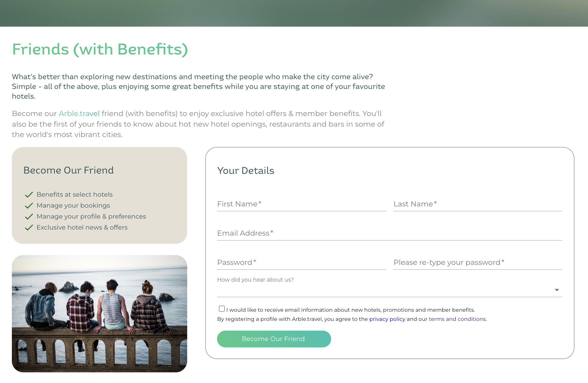588x383 pixels.
Task: Focus the re-type your password field
Action: tap(478, 262)
